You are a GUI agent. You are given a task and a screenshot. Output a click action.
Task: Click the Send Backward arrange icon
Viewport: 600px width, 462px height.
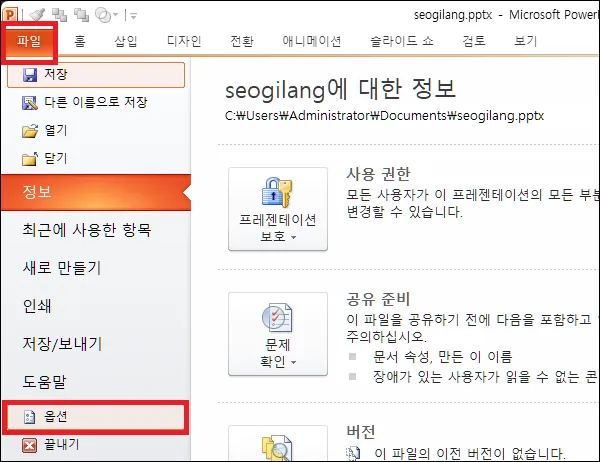tap(81, 15)
